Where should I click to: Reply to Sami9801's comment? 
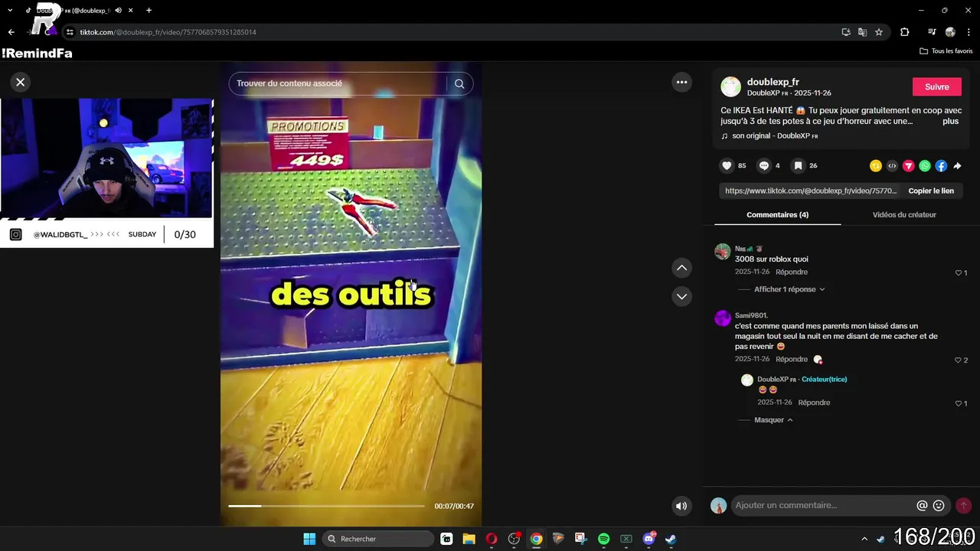pyautogui.click(x=791, y=359)
